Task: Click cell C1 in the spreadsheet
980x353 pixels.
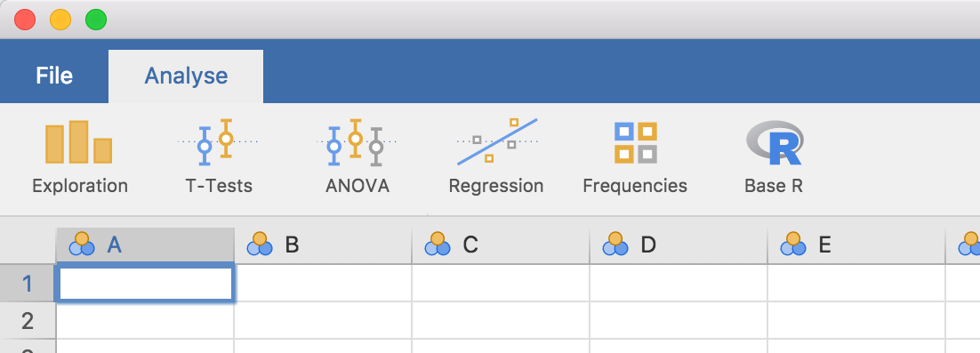Action: point(501,284)
